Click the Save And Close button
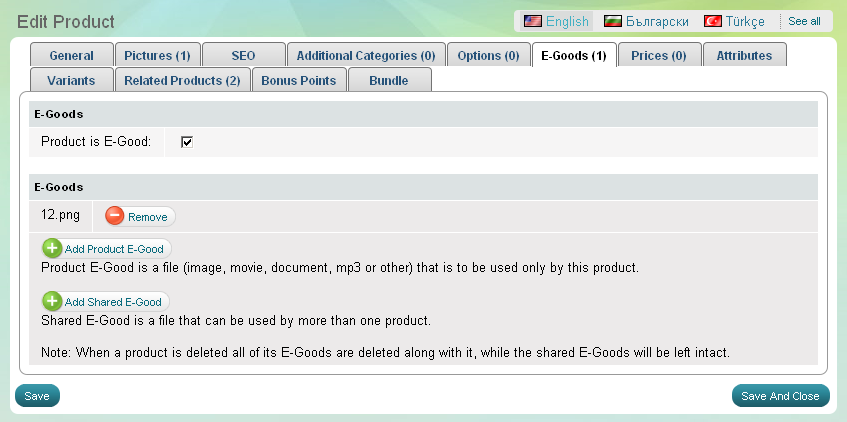Image resolution: width=847 pixels, height=422 pixels. click(781, 396)
